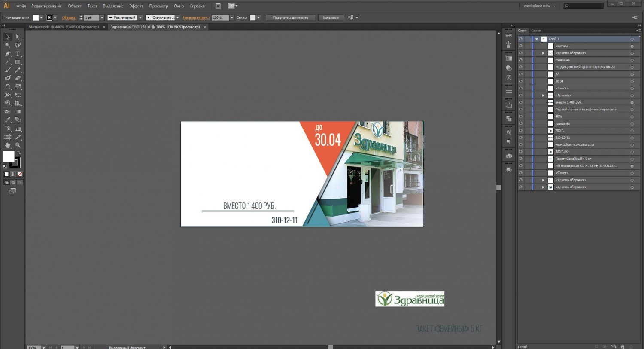Open the Объект menu
Image resolution: width=644 pixels, height=349 pixels.
pyautogui.click(x=75, y=6)
